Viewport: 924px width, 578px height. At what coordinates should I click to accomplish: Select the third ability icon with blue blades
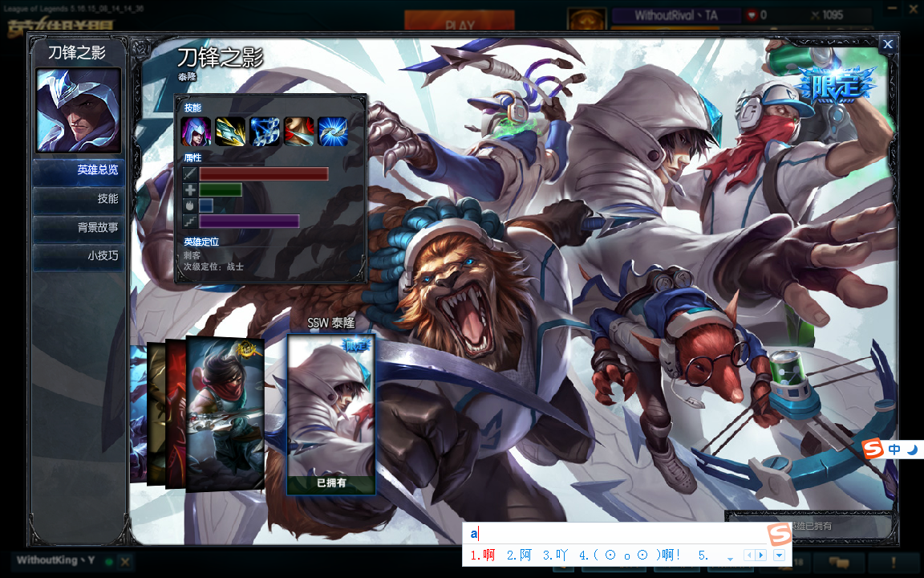pyautogui.click(x=264, y=131)
